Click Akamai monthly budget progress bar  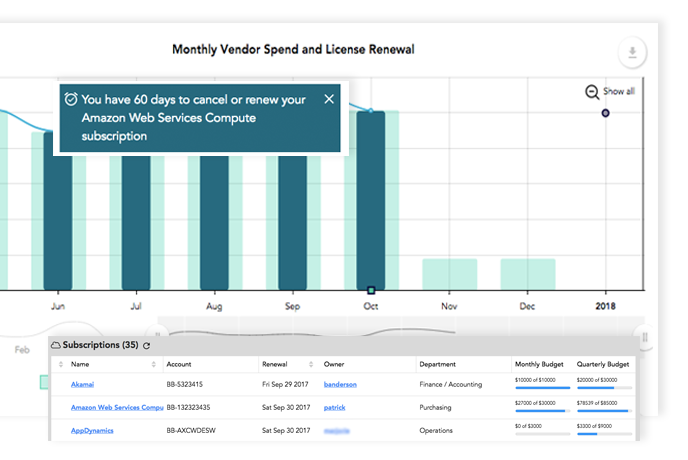(542, 388)
